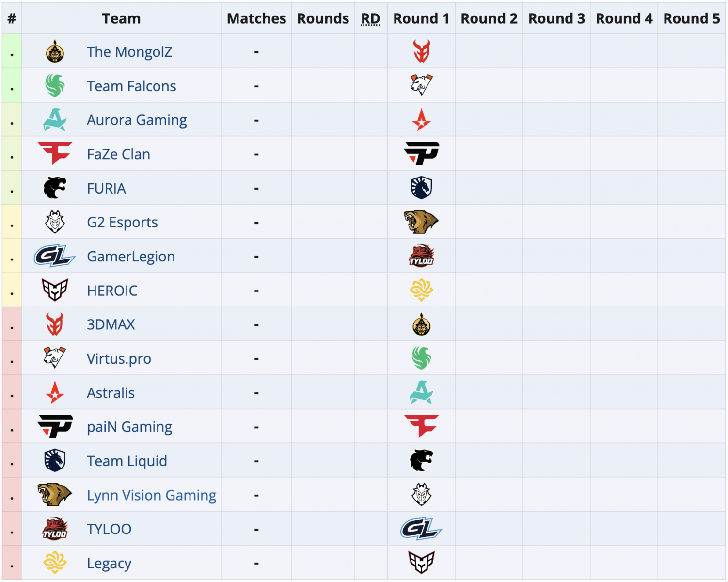Click GamerLegion logo in Round 1 column

(421, 529)
